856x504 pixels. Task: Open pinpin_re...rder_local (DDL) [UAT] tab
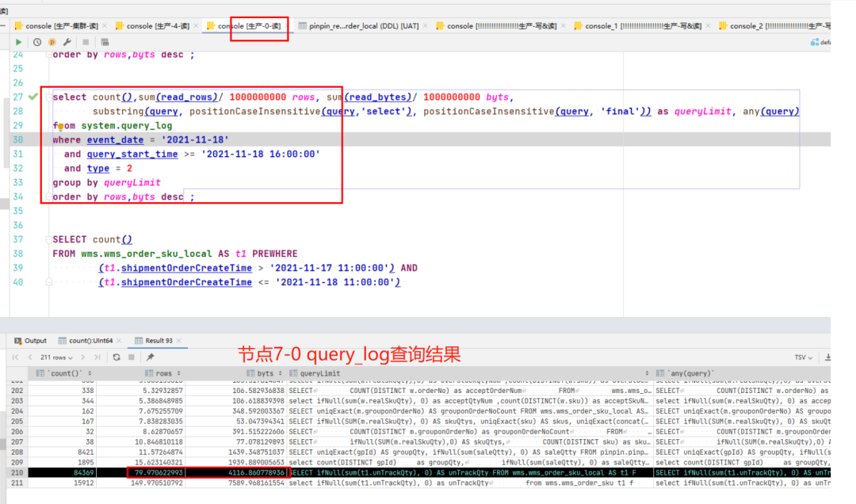(364, 25)
